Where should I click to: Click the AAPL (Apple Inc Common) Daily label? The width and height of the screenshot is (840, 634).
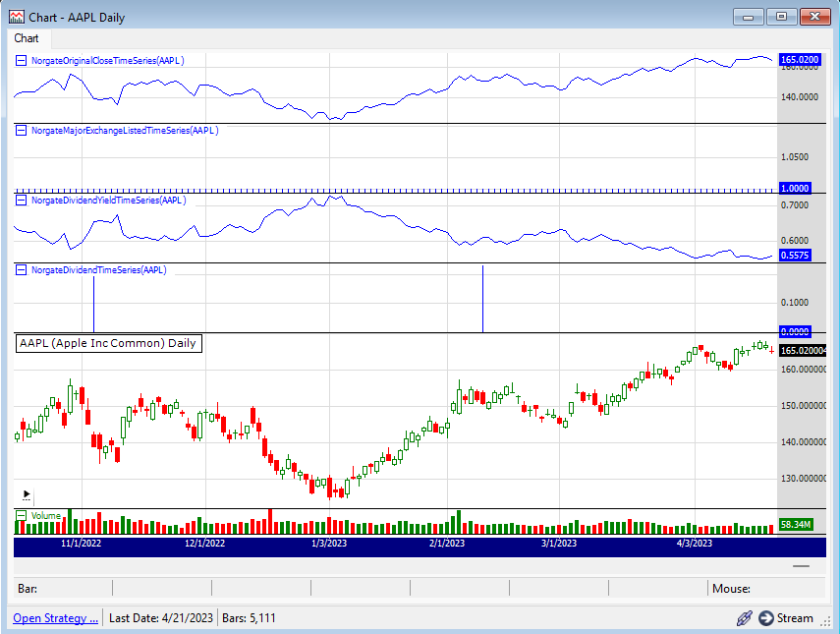pos(109,343)
